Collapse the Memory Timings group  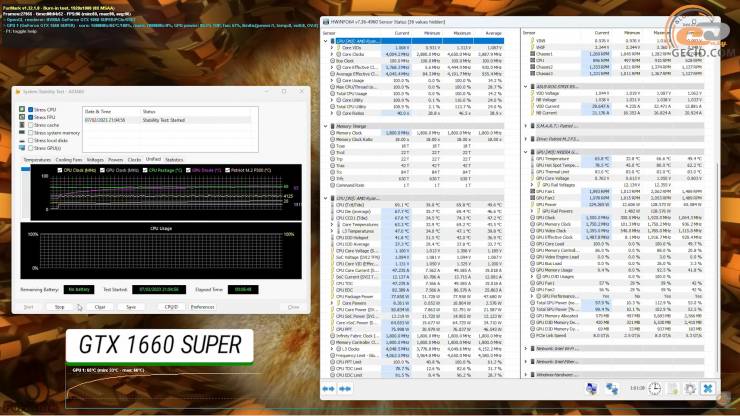[x=326, y=126]
